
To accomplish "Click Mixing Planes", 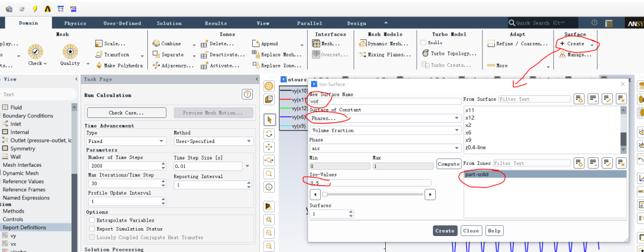I will [385, 55].
